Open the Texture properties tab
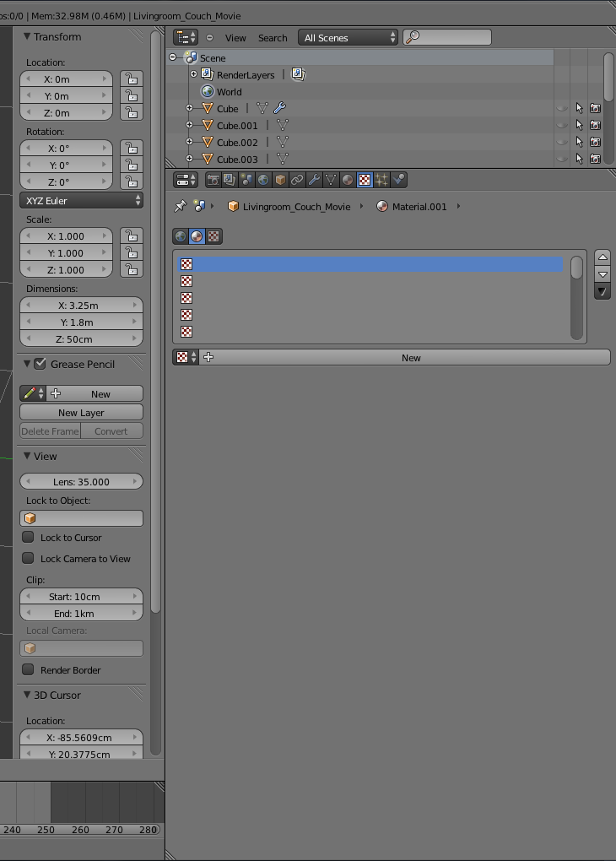Viewport: 616px width, 861px height. point(365,180)
